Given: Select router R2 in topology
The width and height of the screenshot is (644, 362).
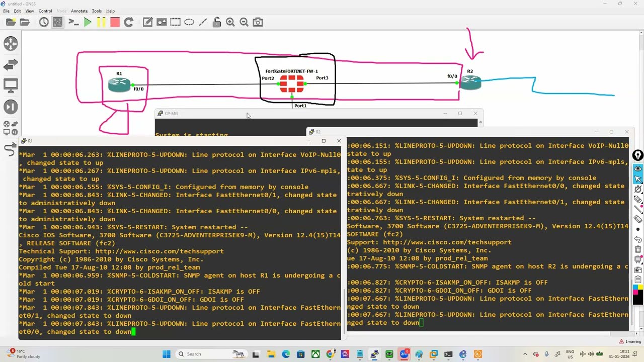Looking at the screenshot, I should 470,82.
